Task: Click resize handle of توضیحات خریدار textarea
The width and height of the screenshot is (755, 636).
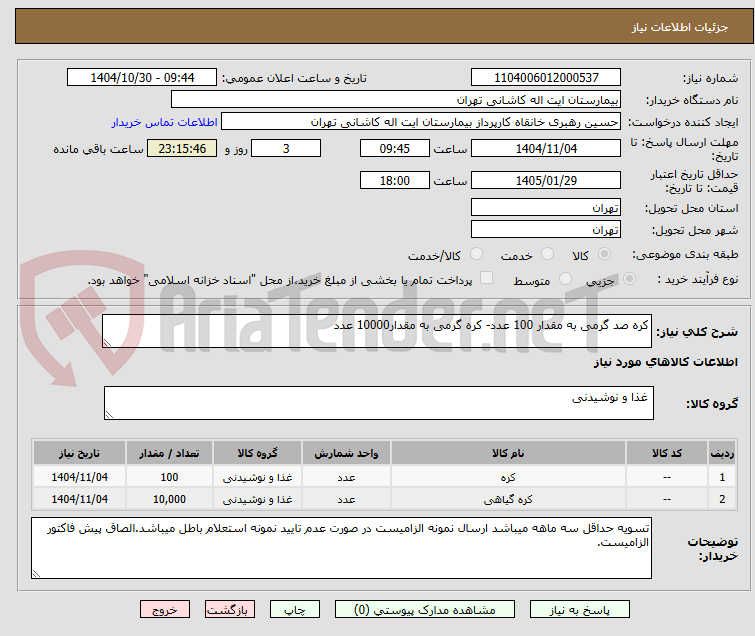Action: pos(36,573)
